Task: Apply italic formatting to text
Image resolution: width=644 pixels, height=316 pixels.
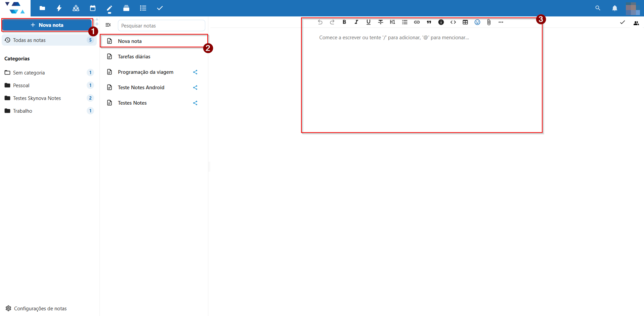Action: (356, 22)
